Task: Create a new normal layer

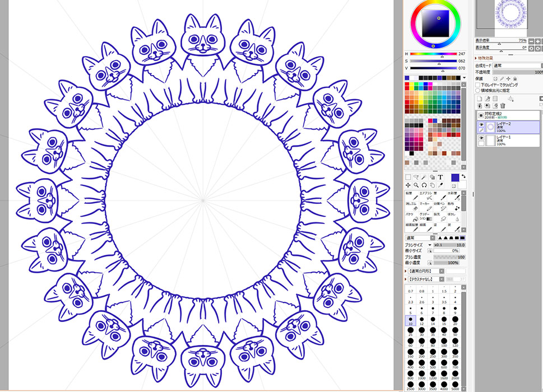Action: pos(479,99)
